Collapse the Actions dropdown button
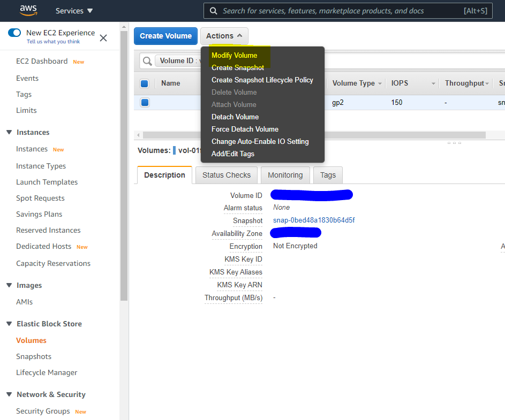This screenshot has width=505, height=420. click(x=224, y=36)
